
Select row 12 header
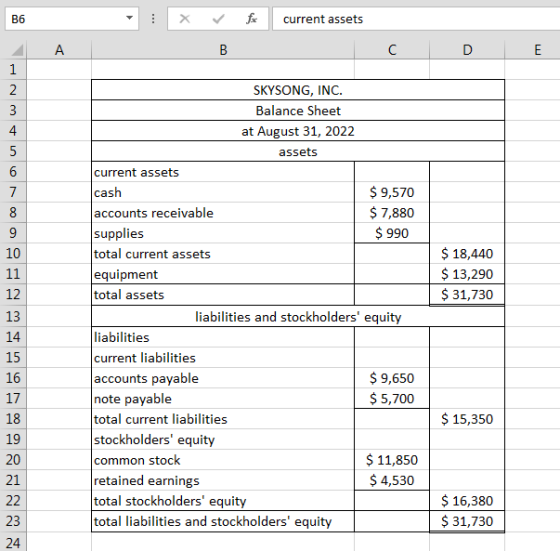[x=13, y=295]
